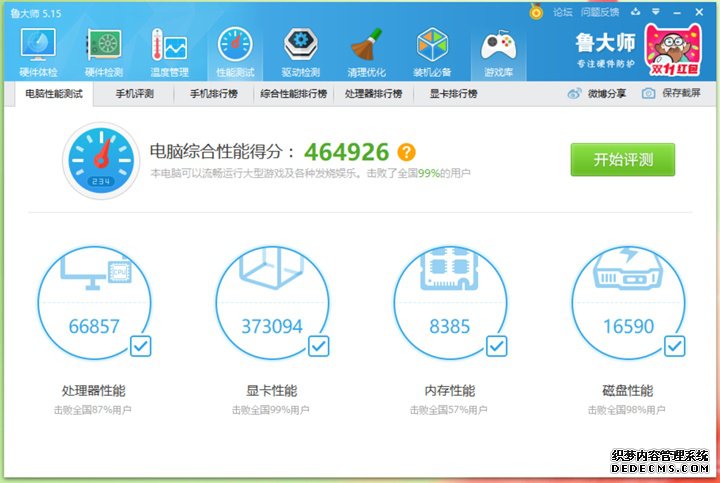This screenshot has height=483, width=720.
Task: Switch to 显卡排行榜 tab
Action: [x=453, y=94]
